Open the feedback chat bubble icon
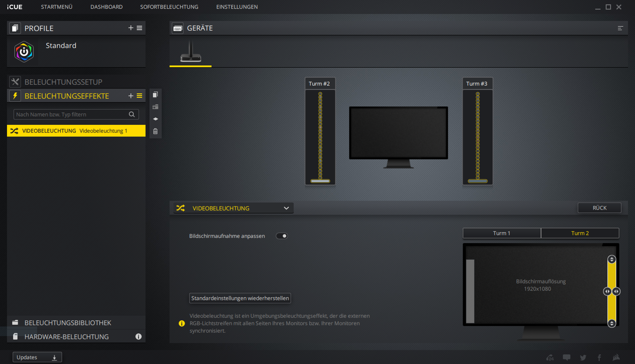 566,357
